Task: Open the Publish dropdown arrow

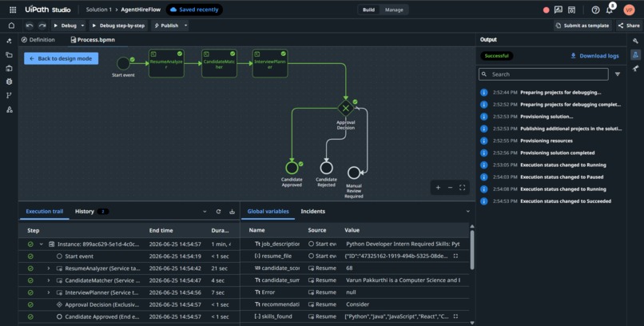Action: pyautogui.click(x=185, y=26)
